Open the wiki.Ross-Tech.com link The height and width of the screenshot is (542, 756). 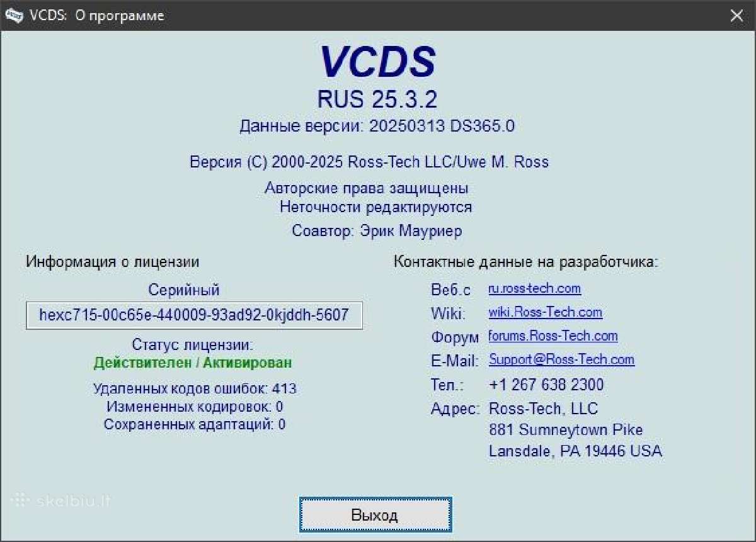545,312
